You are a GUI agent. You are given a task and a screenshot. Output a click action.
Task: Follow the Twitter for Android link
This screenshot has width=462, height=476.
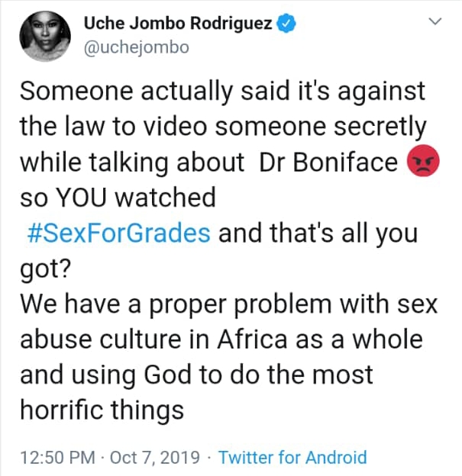pos(292,458)
